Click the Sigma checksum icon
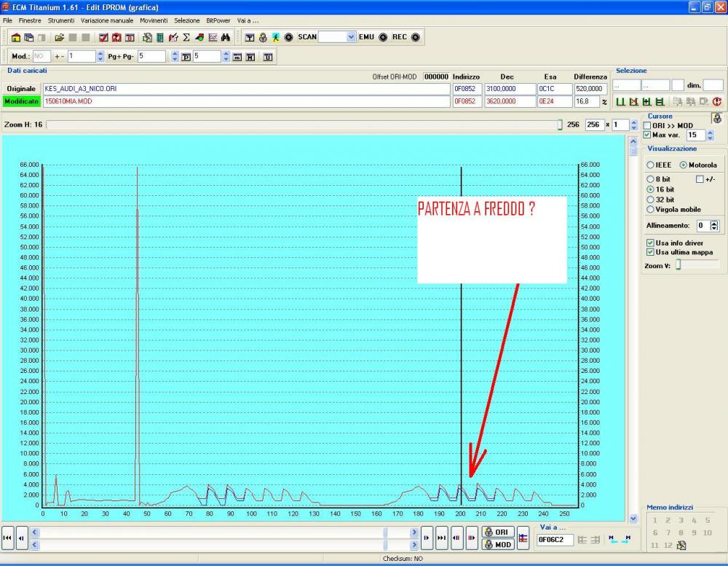The height and width of the screenshot is (566, 728). [186, 37]
